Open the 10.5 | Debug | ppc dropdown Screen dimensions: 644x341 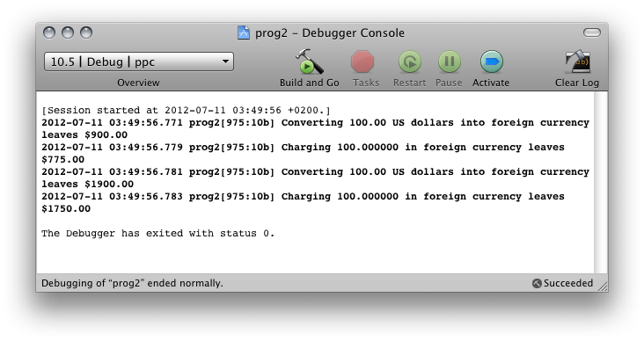[x=139, y=62]
